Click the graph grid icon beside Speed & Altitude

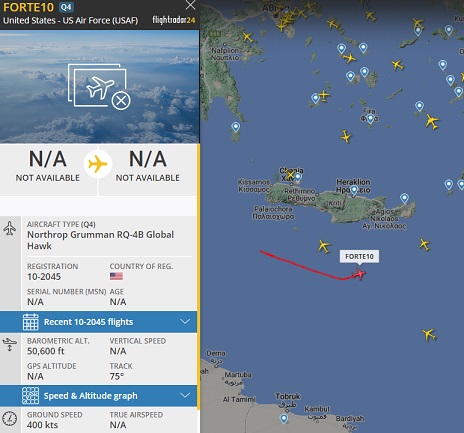pyautogui.click(x=31, y=396)
